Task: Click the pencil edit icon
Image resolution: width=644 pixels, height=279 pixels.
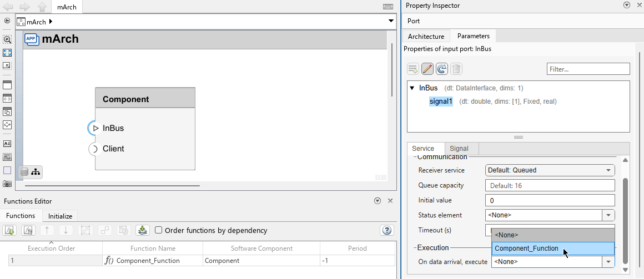Action: [x=427, y=69]
